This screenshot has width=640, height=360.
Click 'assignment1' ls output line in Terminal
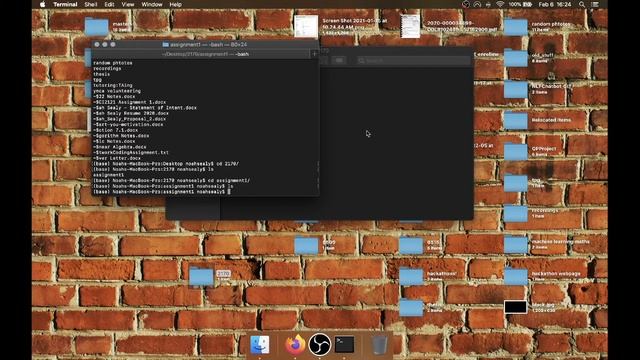coord(109,175)
